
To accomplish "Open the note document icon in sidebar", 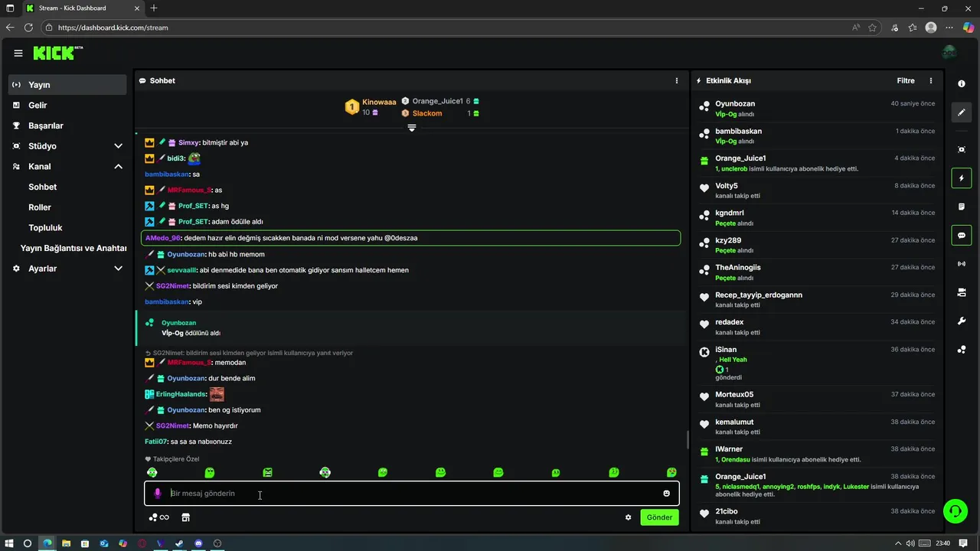I will point(962,207).
